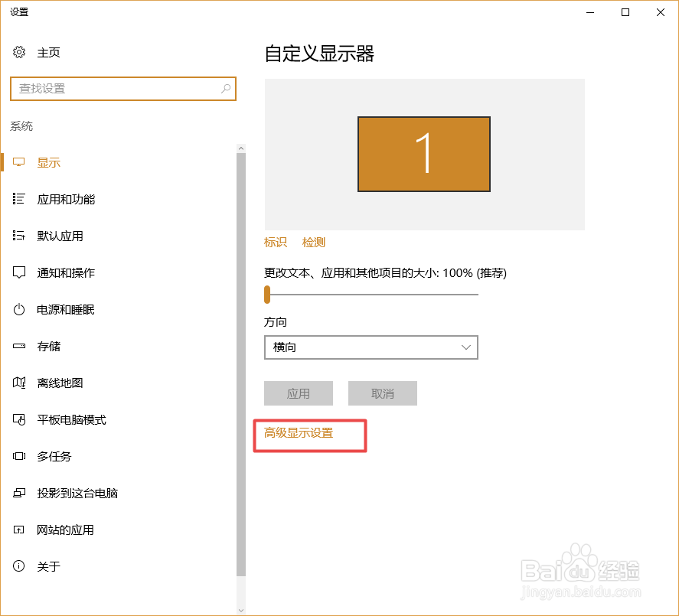Click the 默认应用 icon
This screenshot has height=616, width=679.
18,236
